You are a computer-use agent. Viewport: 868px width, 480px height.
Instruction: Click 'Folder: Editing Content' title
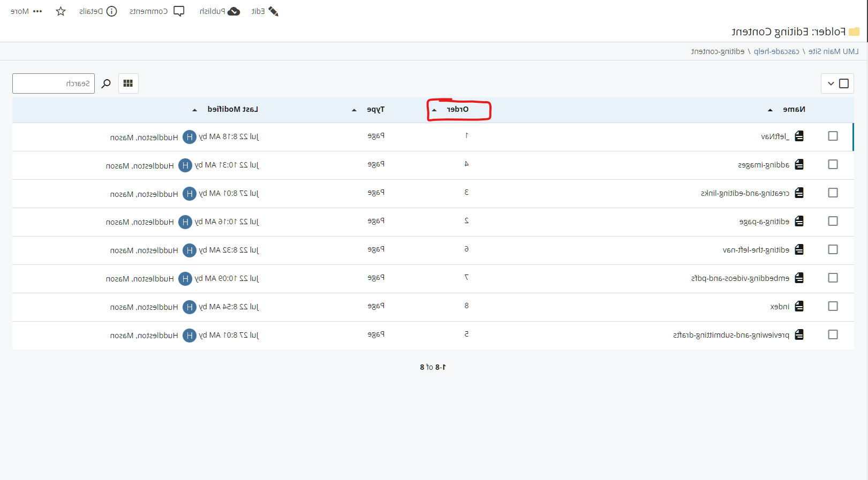[x=789, y=32]
